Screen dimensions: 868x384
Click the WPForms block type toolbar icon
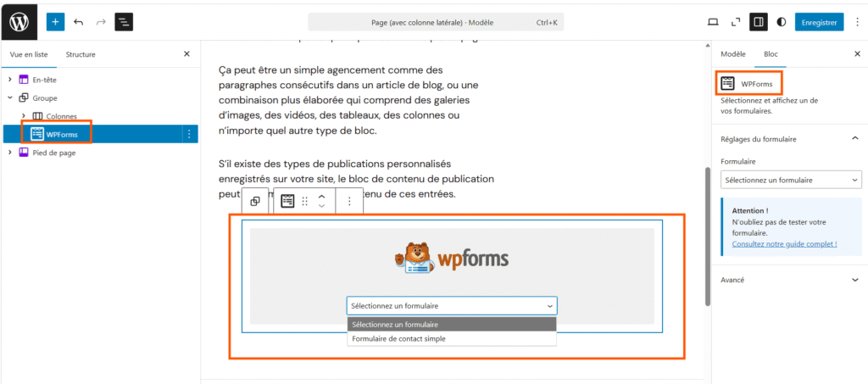coord(287,202)
